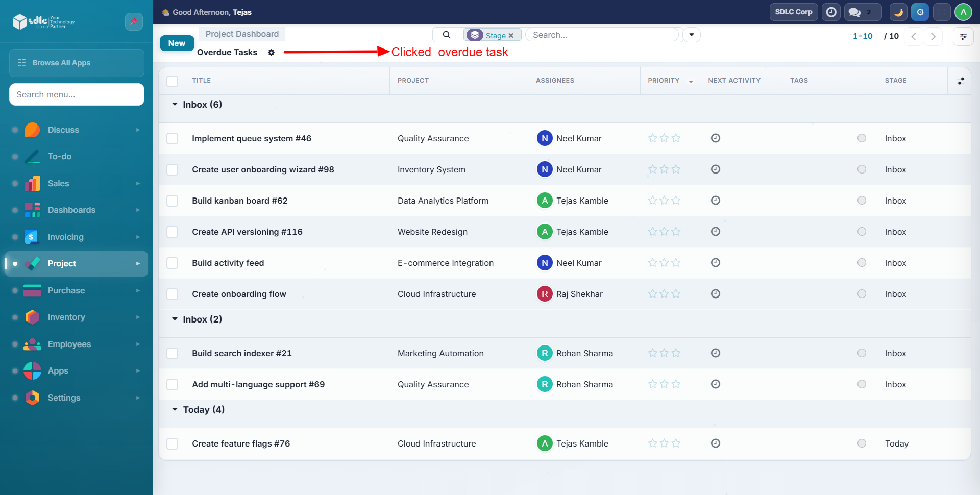
Task: Tick the select-all checkbox in table header
Action: click(x=173, y=81)
